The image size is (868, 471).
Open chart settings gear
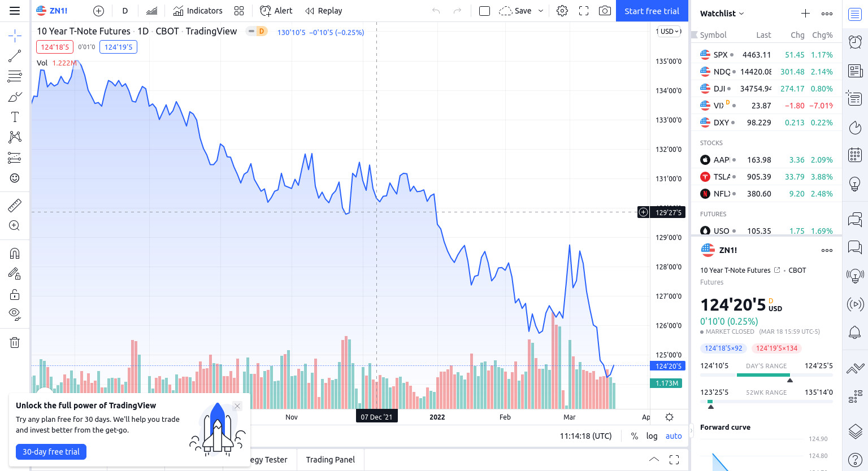562,11
